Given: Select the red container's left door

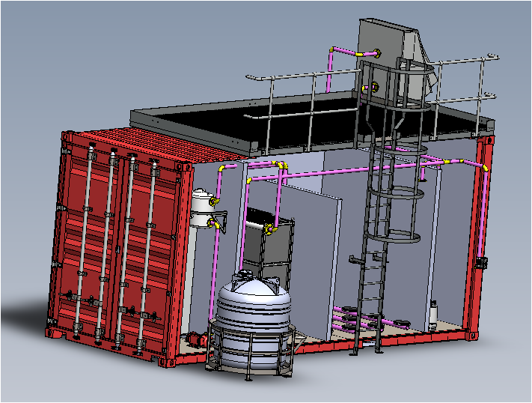Looking at the screenshot, I should point(88,238).
